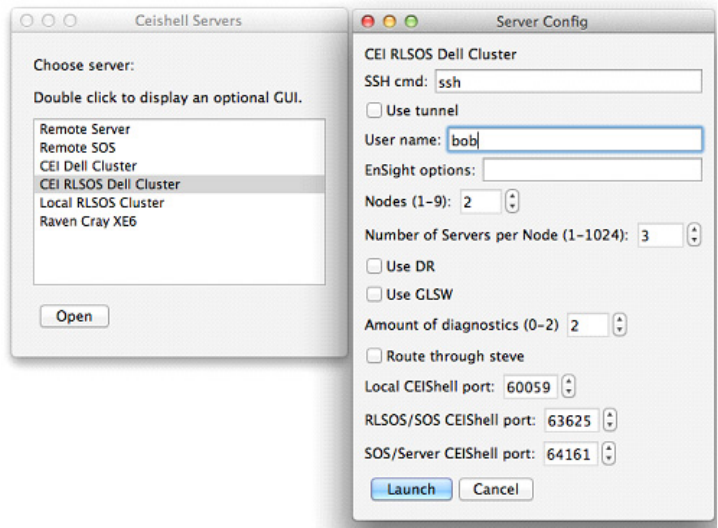The width and height of the screenshot is (718, 528).
Task: Enable the Use tunnel checkbox
Action: pos(374,110)
